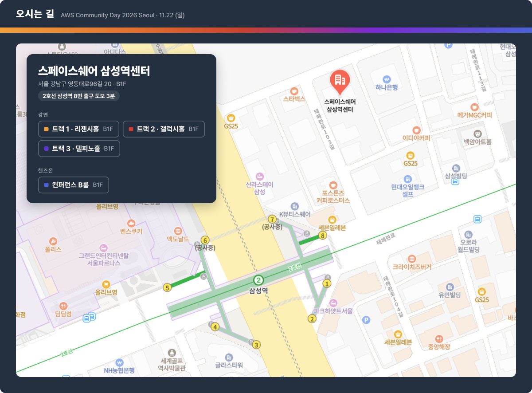Click the 맥도날드 restaurant icon

coord(178,231)
